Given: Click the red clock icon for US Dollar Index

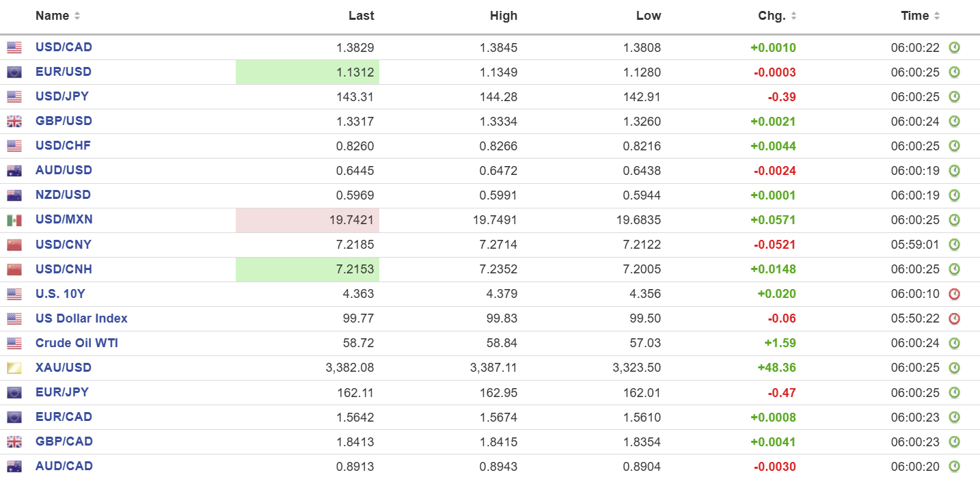Looking at the screenshot, I should click(954, 318).
